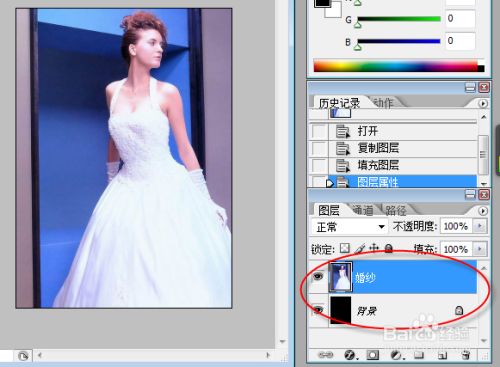500x367 pixels.
Task: Switch to the 路径 tab
Action: [x=396, y=211]
